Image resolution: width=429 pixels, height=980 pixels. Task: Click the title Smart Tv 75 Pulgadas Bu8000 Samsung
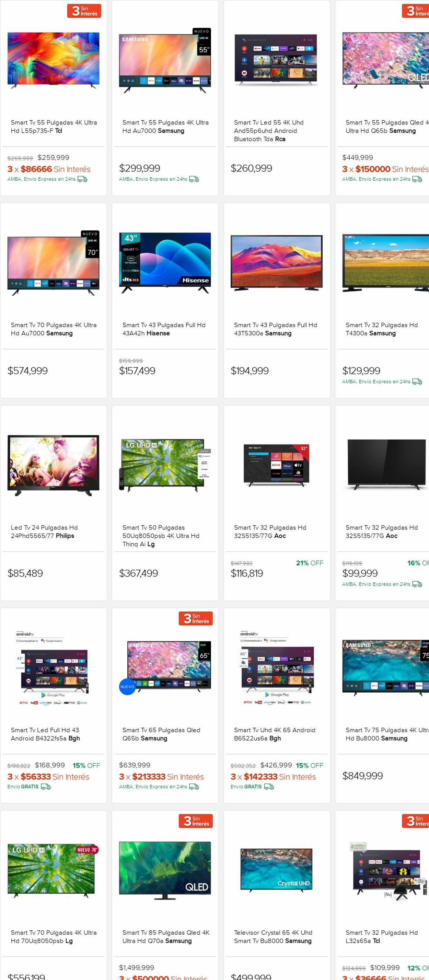click(x=387, y=734)
